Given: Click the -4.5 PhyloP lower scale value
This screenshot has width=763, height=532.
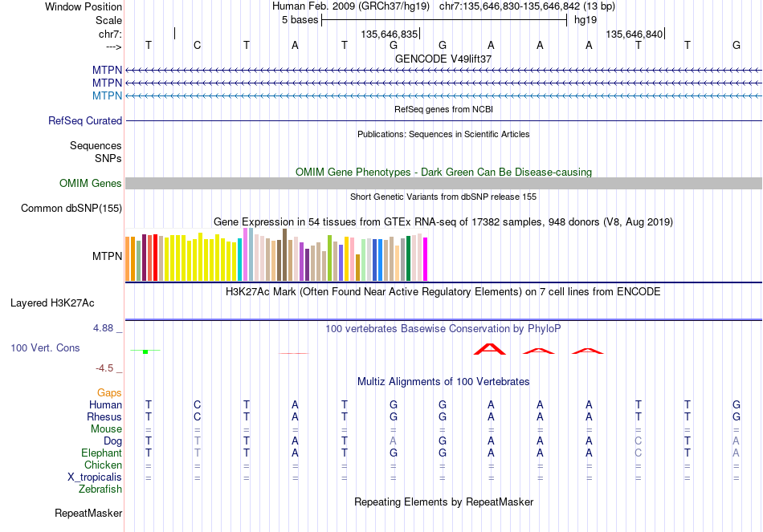Looking at the screenshot, I should click(104, 368).
